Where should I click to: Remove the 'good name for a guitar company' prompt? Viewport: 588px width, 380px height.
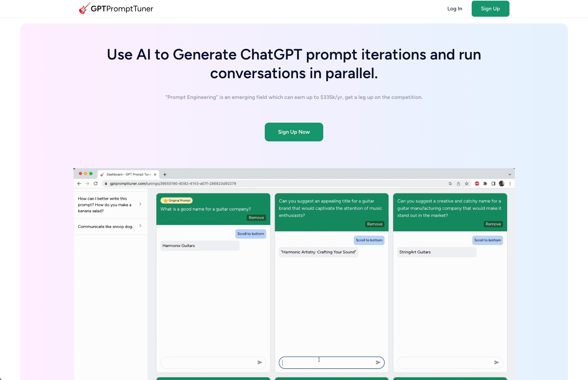[256, 218]
